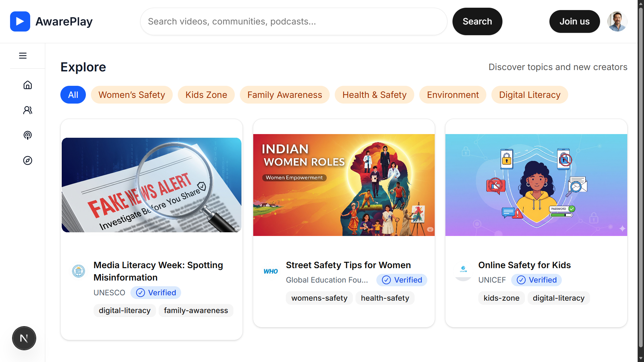Open the podcasts sidebar icon
The width and height of the screenshot is (644, 362).
click(28, 135)
